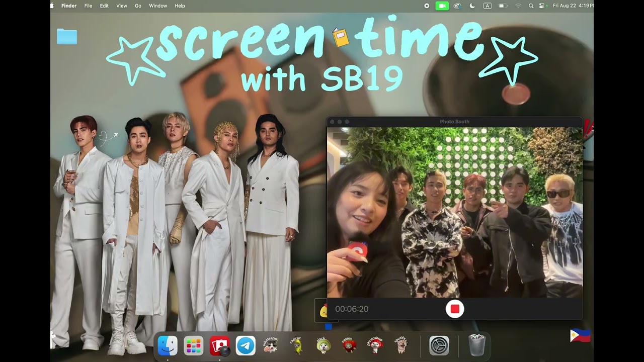Open the whatsapp cat icon

271,345
